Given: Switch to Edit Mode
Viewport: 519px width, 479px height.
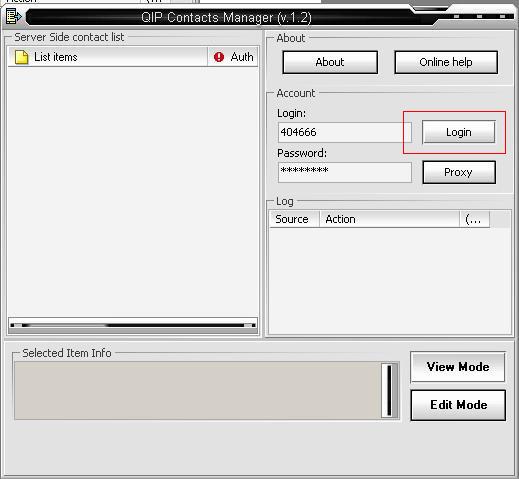Looking at the screenshot, I should [x=458, y=405].
